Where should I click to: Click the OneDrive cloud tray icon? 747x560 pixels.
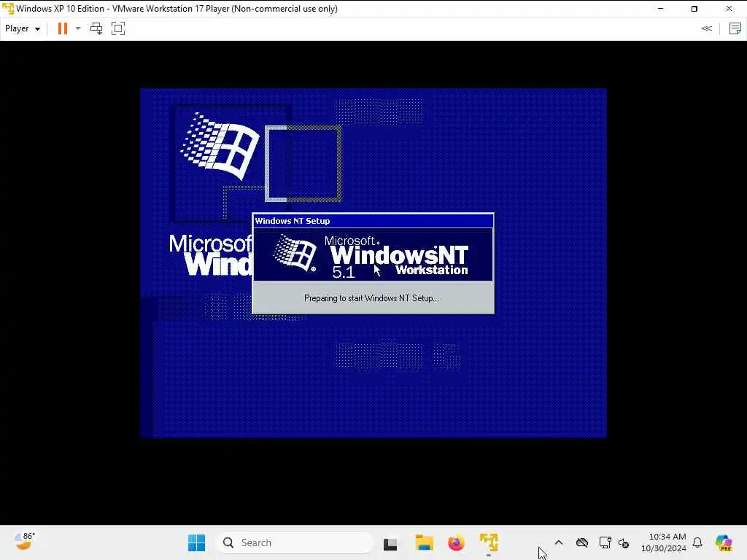click(x=581, y=542)
